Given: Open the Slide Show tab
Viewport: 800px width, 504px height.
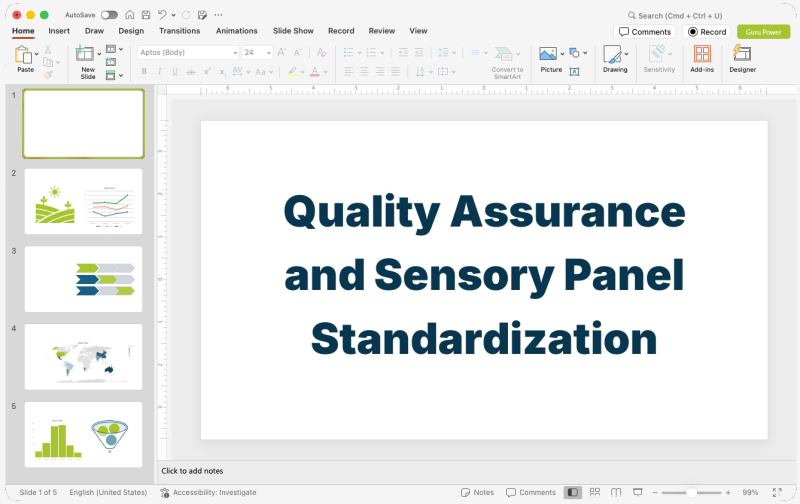Looking at the screenshot, I should [293, 31].
